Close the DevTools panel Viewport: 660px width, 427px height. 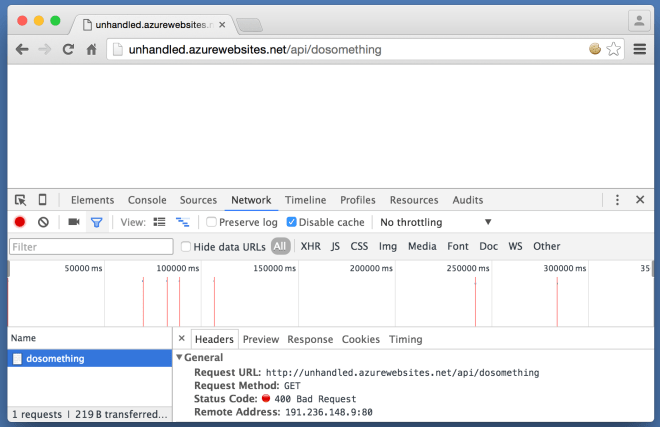pos(640,200)
